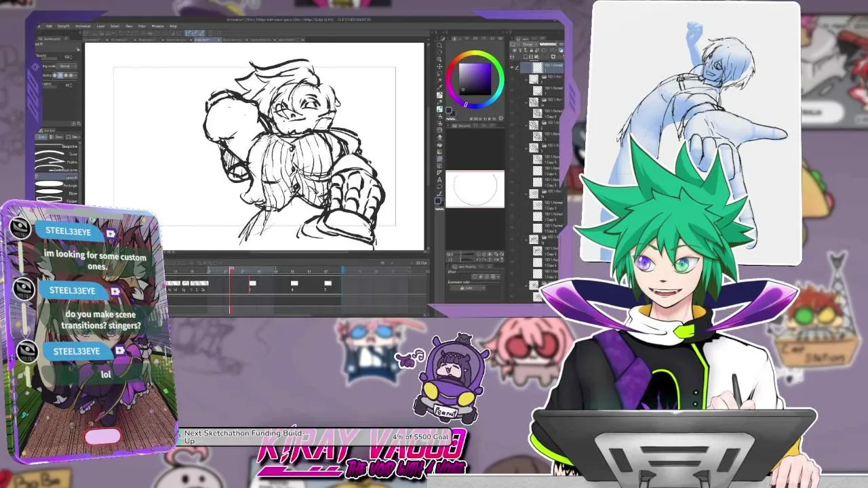Select timeline cel labeled 5
Image resolution: width=868 pixels, height=488 pixels.
(328, 284)
